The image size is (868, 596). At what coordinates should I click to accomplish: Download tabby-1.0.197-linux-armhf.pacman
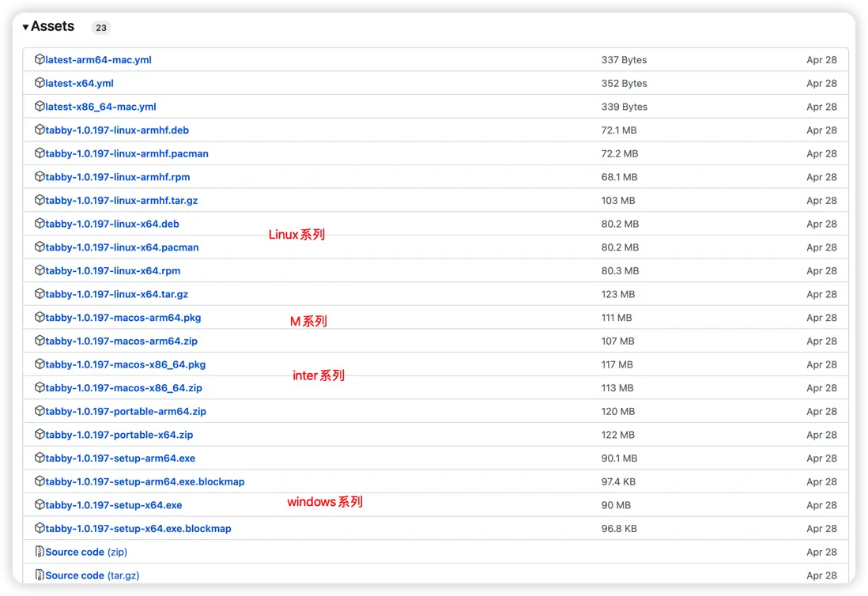point(126,154)
